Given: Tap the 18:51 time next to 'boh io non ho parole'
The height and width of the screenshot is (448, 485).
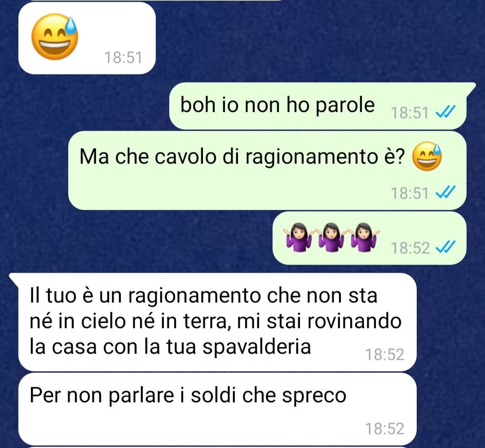Looking at the screenshot, I should (410, 113).
